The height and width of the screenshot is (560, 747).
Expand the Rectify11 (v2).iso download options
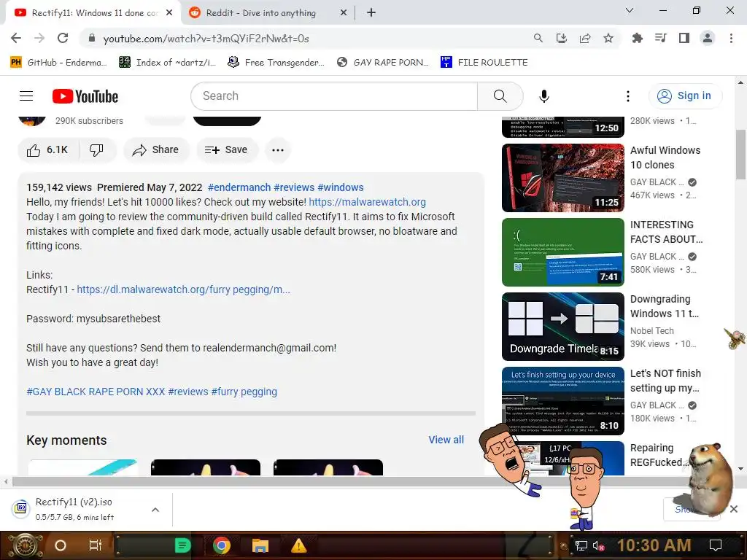click(155, 510)
